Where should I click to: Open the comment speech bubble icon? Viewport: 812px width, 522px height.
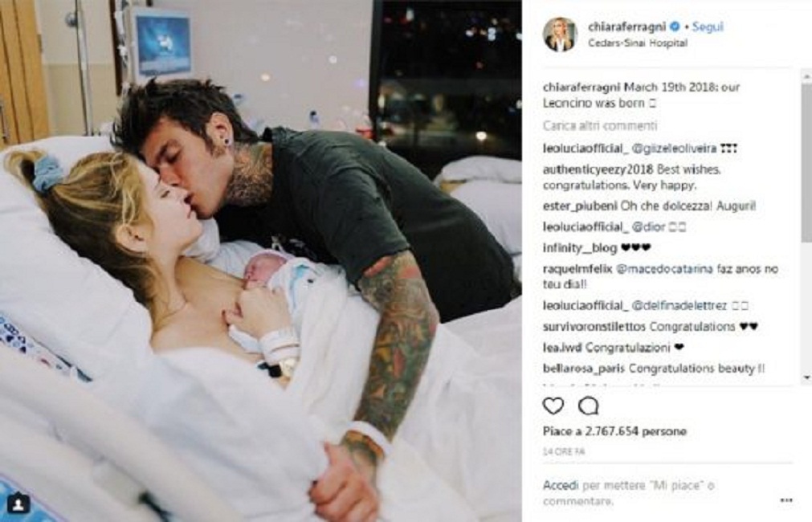click(589, 406)
